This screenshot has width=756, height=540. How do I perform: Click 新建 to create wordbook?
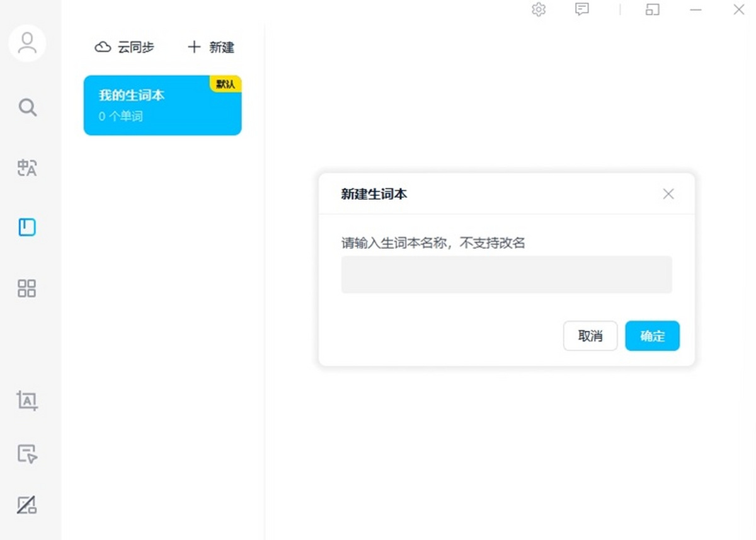pos(211,47)
